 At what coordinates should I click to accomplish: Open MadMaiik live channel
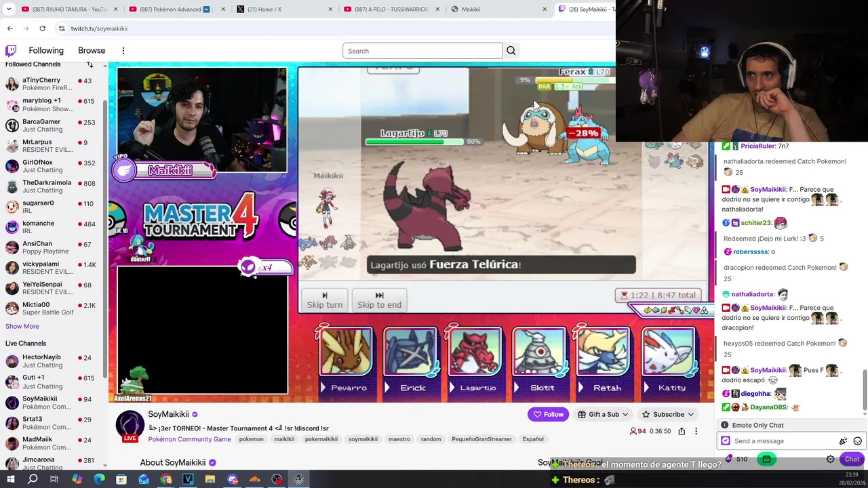click(x=52, y=443)
